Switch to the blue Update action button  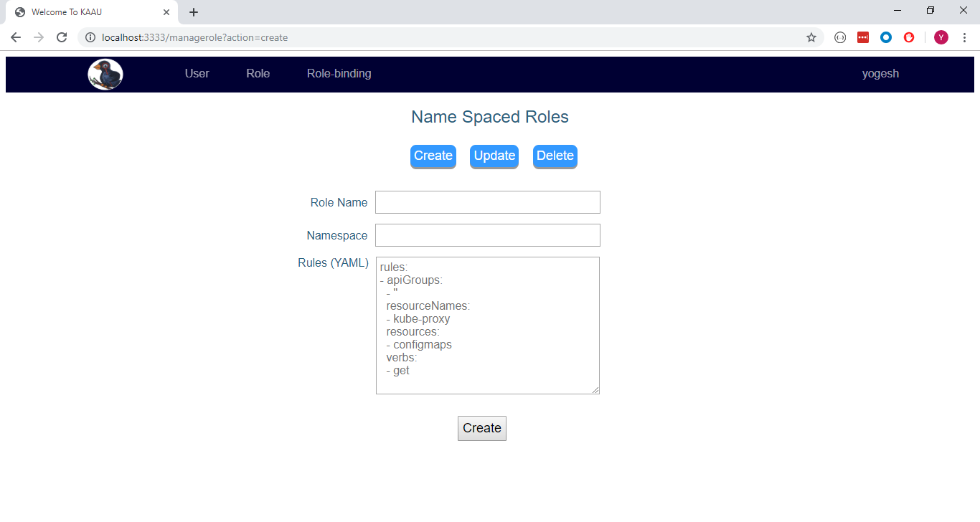coord(494,156)
